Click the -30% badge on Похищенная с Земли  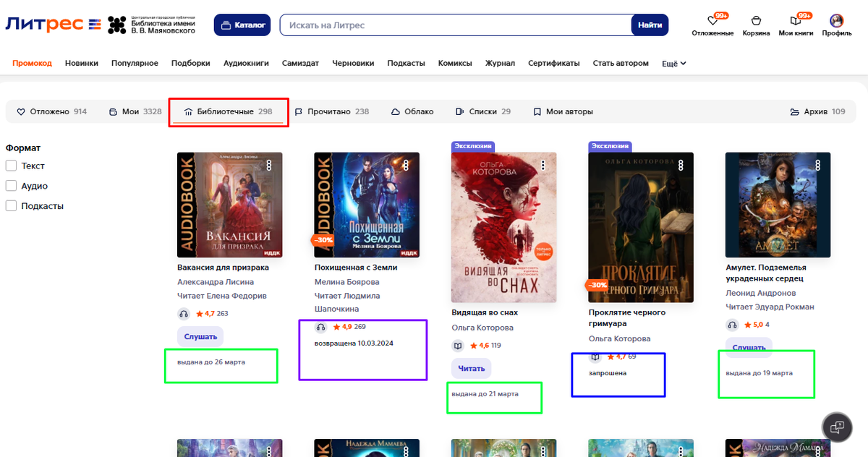tap(322, 240)
